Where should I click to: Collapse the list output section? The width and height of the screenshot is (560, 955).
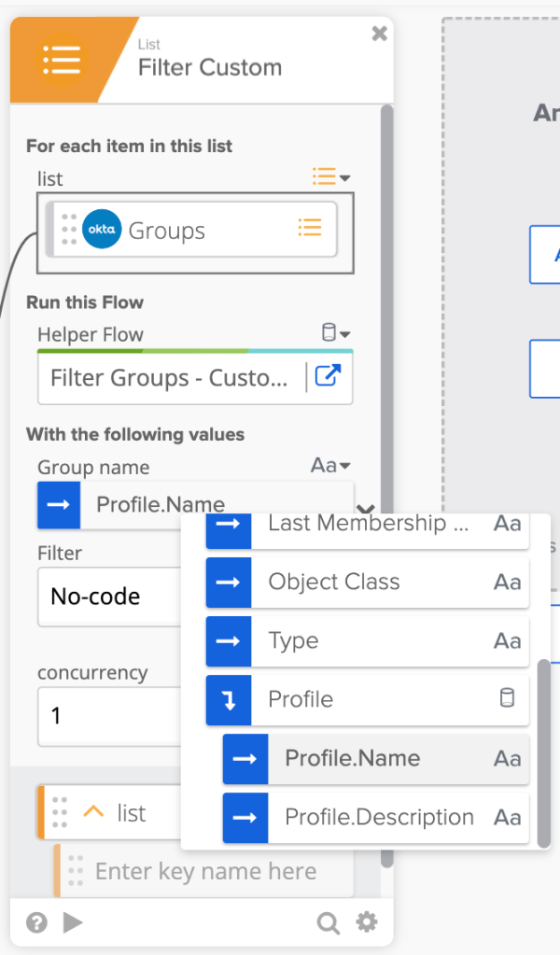[x=92, y=812]
